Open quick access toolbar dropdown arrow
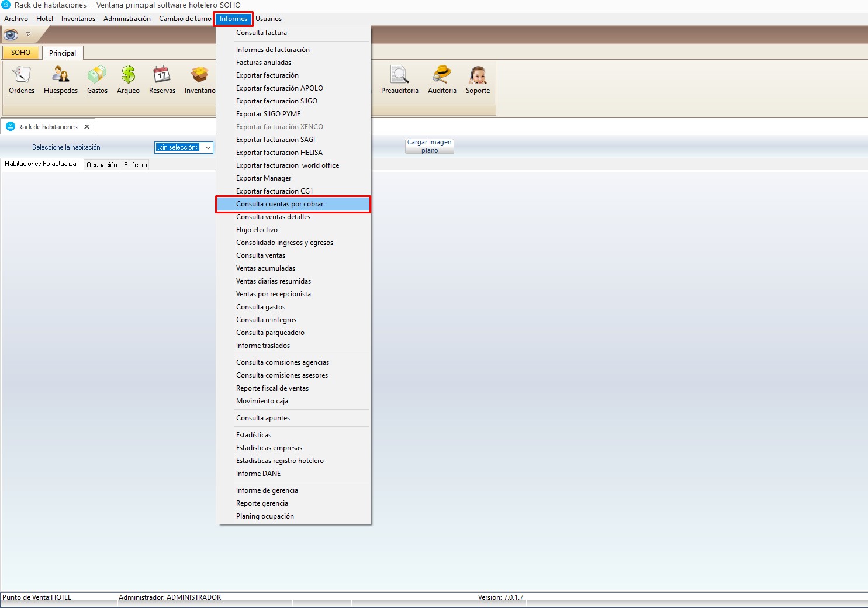Image resolution: width=868 pixels, height=608 pixels. [28, 34]
